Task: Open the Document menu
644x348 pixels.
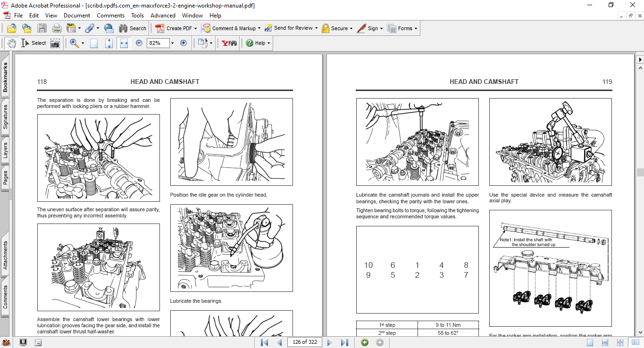Action: (77, 16)
